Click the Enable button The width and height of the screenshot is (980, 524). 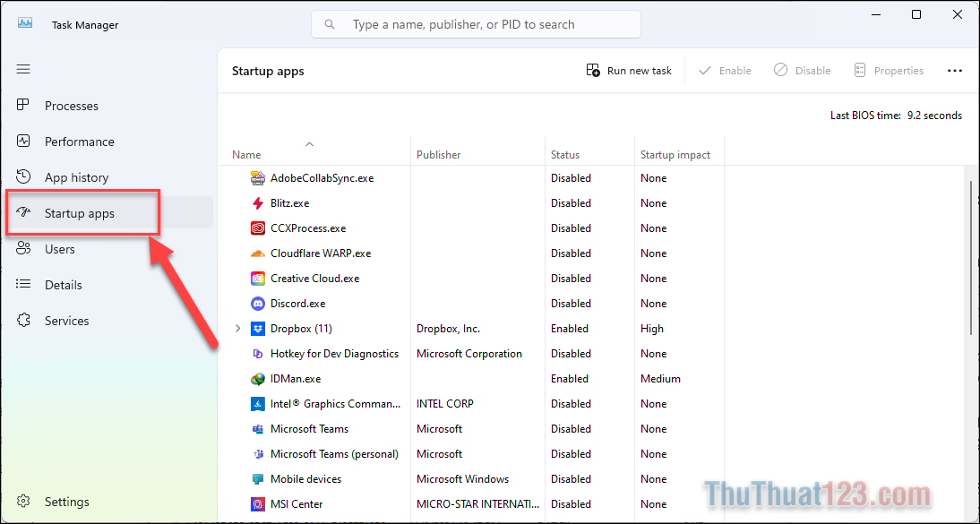click(x=725, y=71)
